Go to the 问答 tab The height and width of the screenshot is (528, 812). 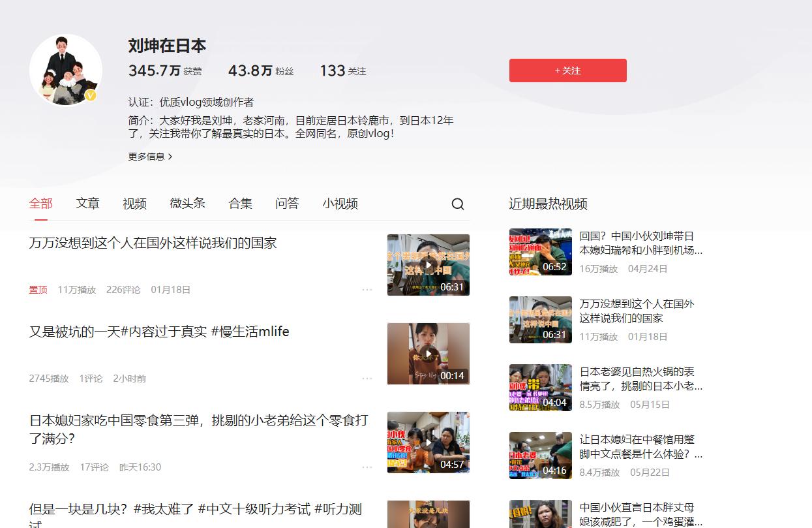click(287, 204)
